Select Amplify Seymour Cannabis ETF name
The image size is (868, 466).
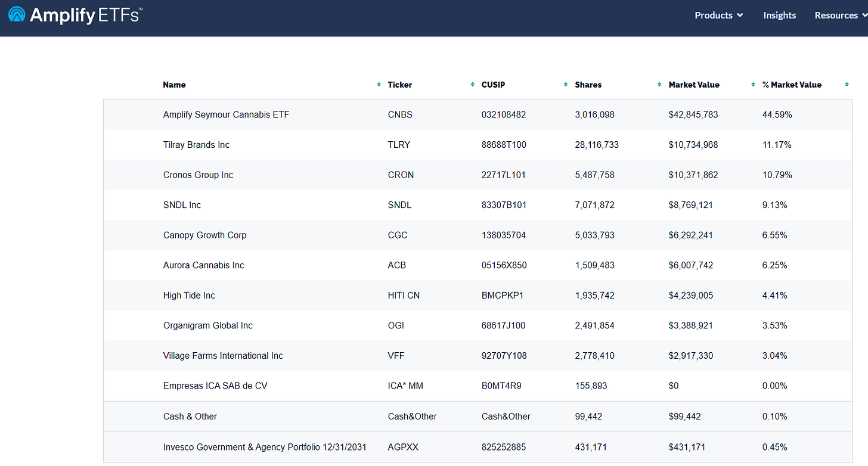(x=226, y=114)
